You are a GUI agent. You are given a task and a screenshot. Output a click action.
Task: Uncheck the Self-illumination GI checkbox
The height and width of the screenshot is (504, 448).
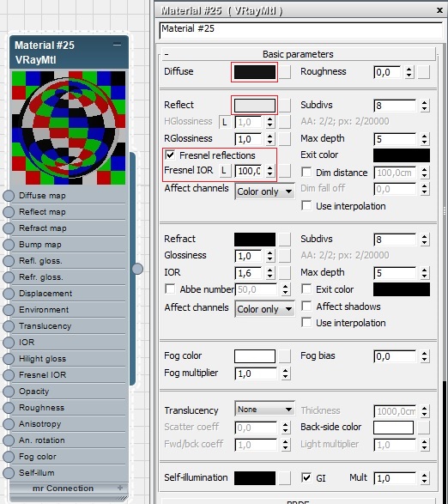point(306,477)
